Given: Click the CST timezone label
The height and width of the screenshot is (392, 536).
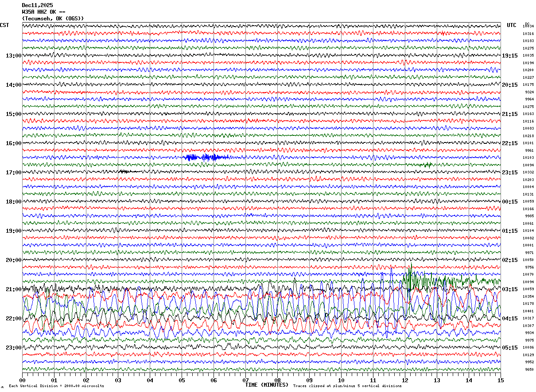Looking at the screenshot, I should (4, 25).
